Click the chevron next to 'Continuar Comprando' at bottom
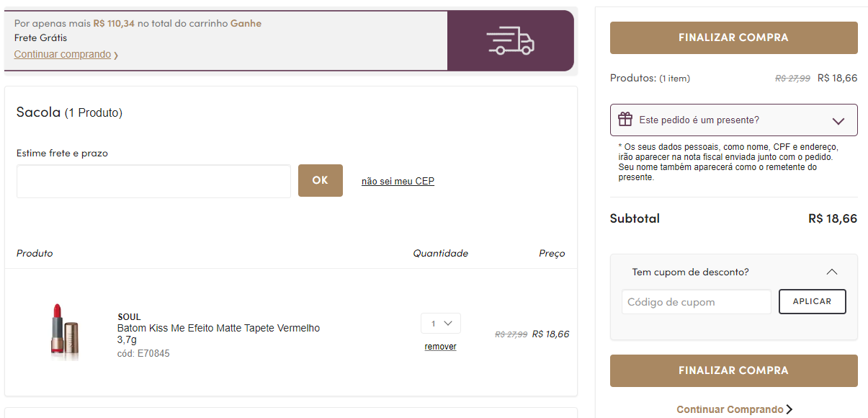 (x=789, y=409)
